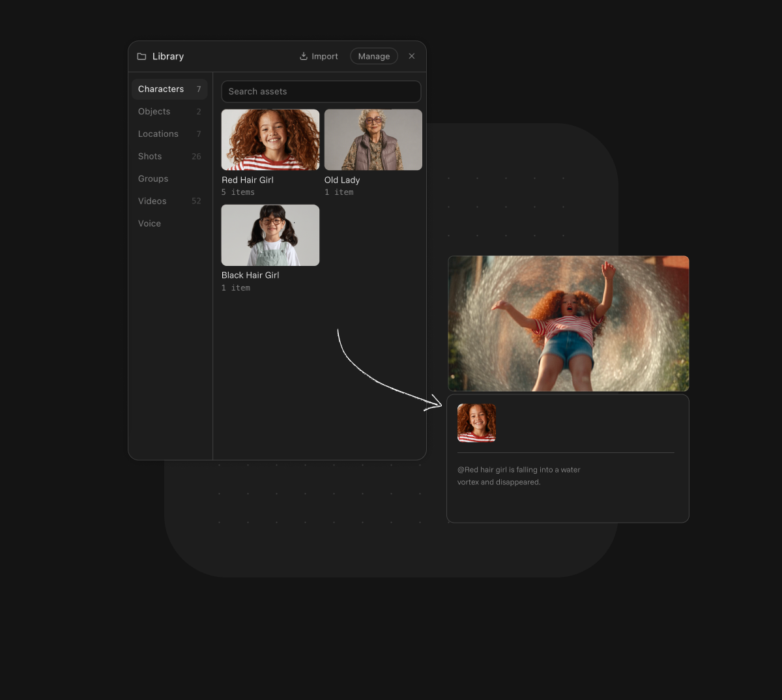Image resolution: width=782 pixels, height=700 pixels.
Task: Open the Red Hair Girl thumbnail in Library
Action: pos(270,139)
